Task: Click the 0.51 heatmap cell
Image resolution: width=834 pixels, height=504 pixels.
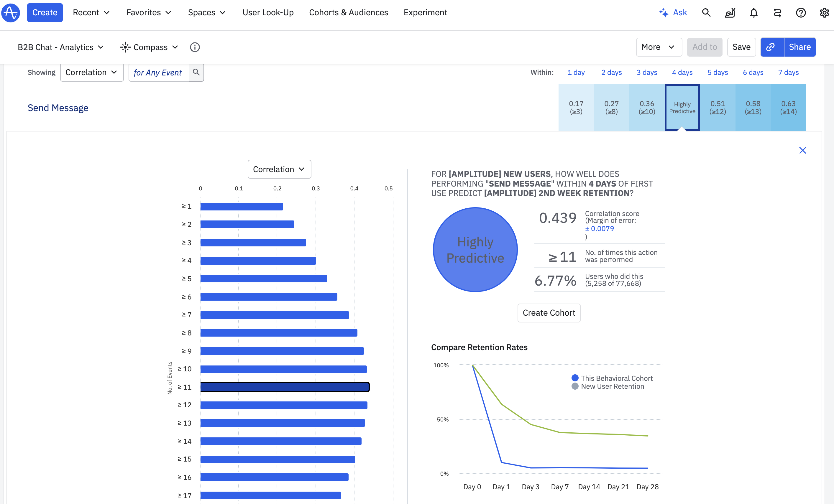Action: pos(717,108)
